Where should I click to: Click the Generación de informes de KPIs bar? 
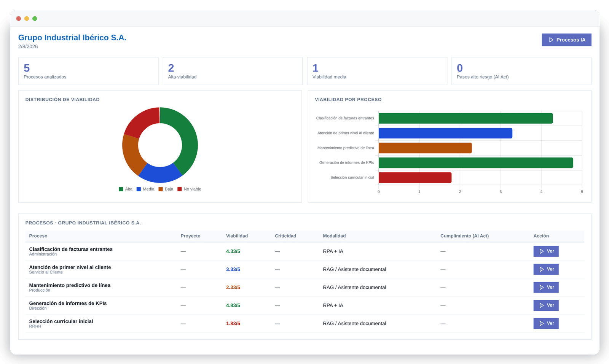pos(476,163)
